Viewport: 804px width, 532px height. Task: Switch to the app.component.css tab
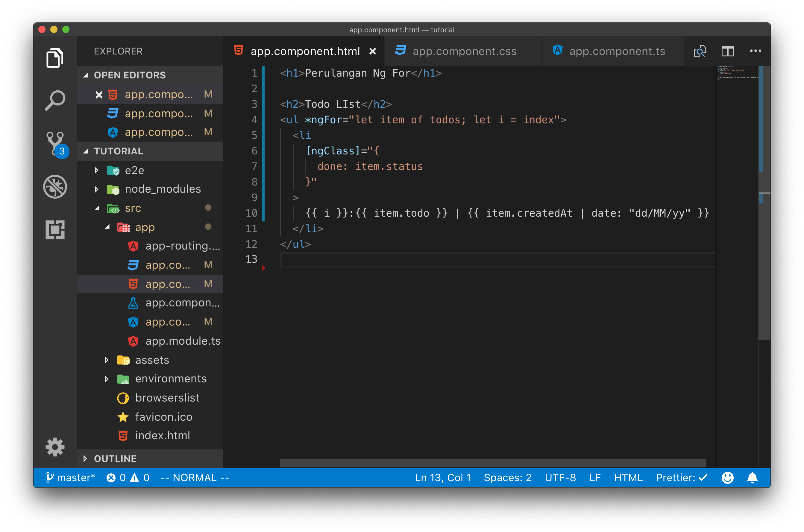coord(463,51)
